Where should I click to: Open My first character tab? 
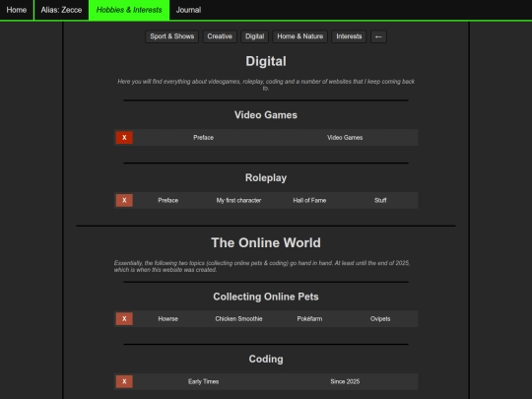coord(238,200)
